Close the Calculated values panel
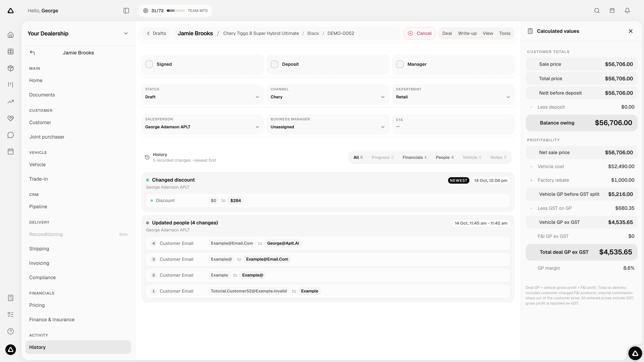The image size is (644, 362). (x=631, y=31)
